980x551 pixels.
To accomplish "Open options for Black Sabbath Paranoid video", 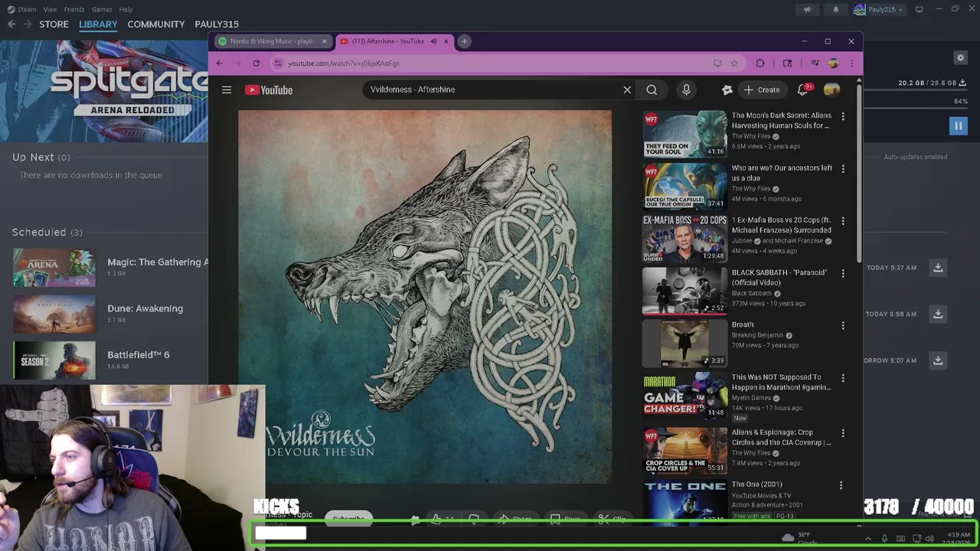I will coord(843,274).
